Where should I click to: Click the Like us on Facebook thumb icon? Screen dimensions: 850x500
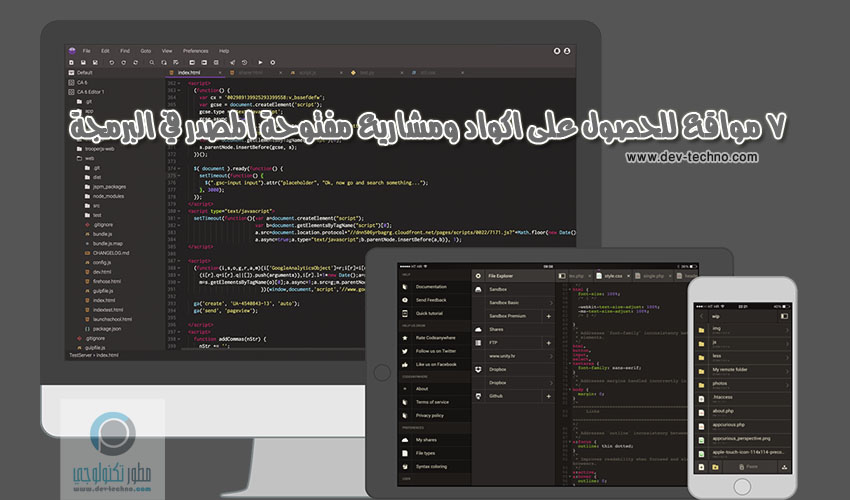(x=405, y=364)
